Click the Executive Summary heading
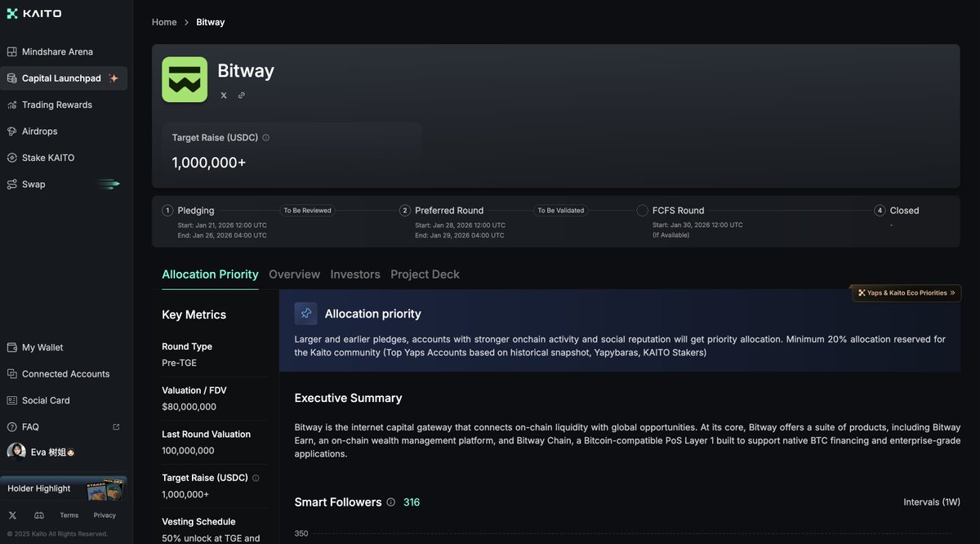 [348, 398]
